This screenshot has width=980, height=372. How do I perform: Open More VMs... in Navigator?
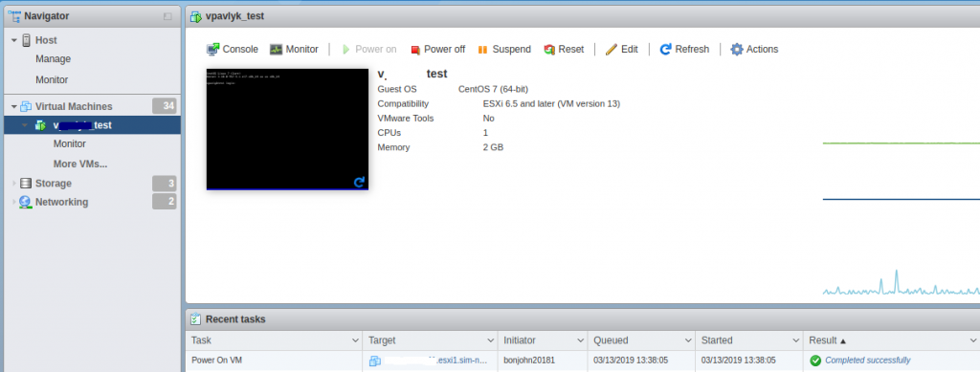coord(80,164)
